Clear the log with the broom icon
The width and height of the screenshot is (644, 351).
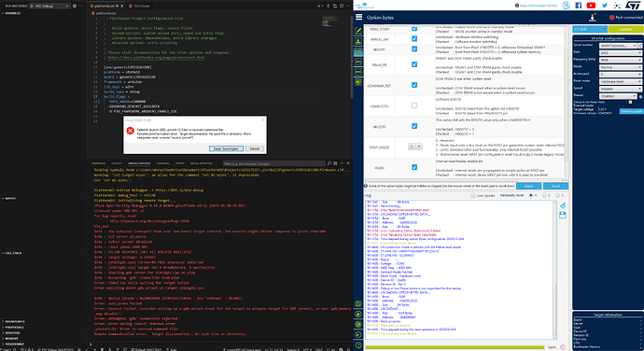563,205
